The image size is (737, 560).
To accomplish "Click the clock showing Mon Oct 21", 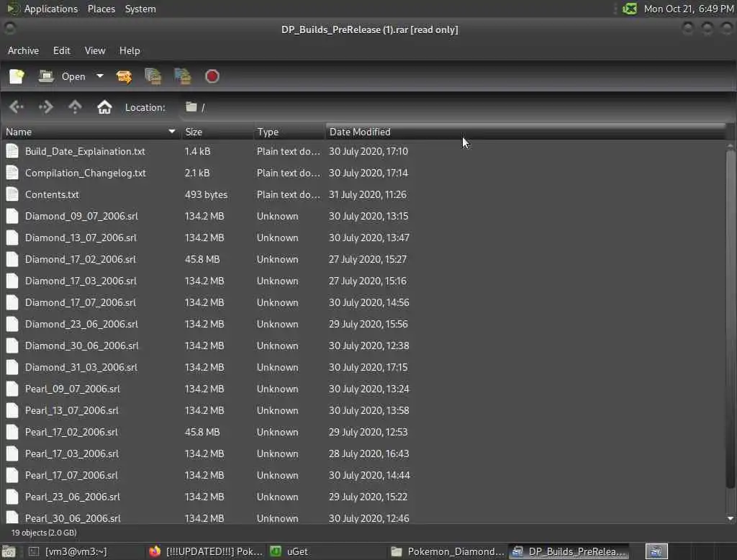I will (689, 9).
